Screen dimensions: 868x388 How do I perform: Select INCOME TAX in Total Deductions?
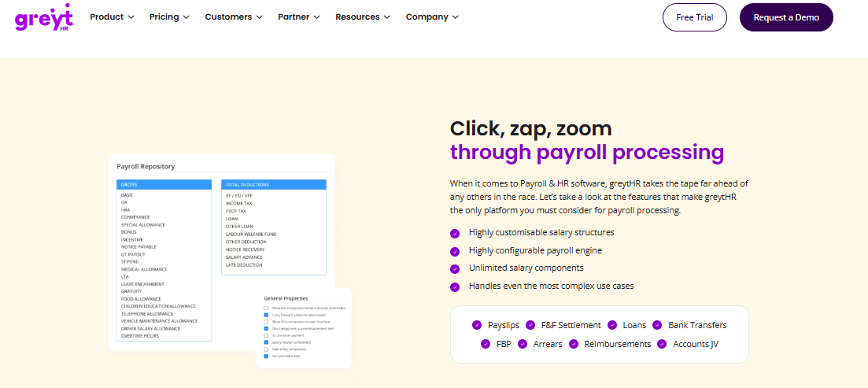pyautogui.click(x=238, y=203)
